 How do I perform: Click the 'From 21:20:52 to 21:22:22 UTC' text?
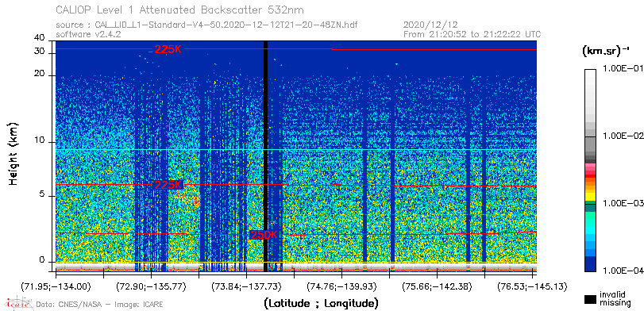pos(472,34)
